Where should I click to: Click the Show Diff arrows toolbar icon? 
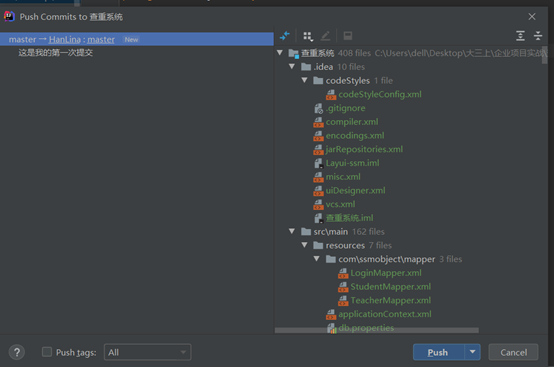(x=284, y=36)
